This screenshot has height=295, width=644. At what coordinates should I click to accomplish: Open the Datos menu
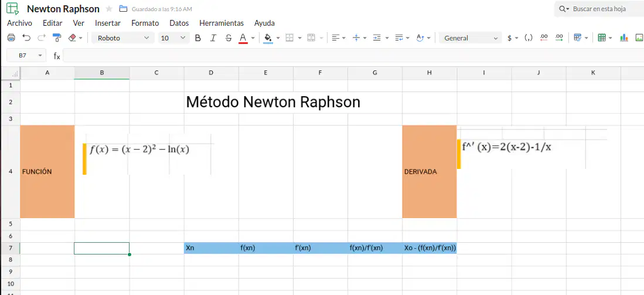tap(179, 23)
